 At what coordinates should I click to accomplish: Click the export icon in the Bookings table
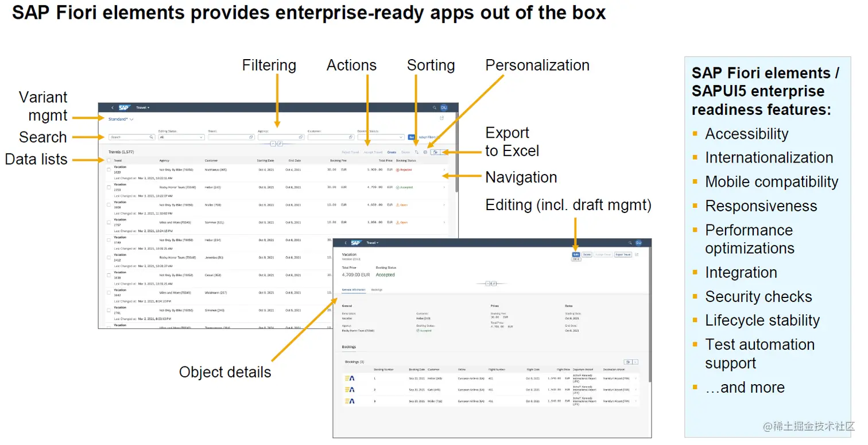(628, 362)
